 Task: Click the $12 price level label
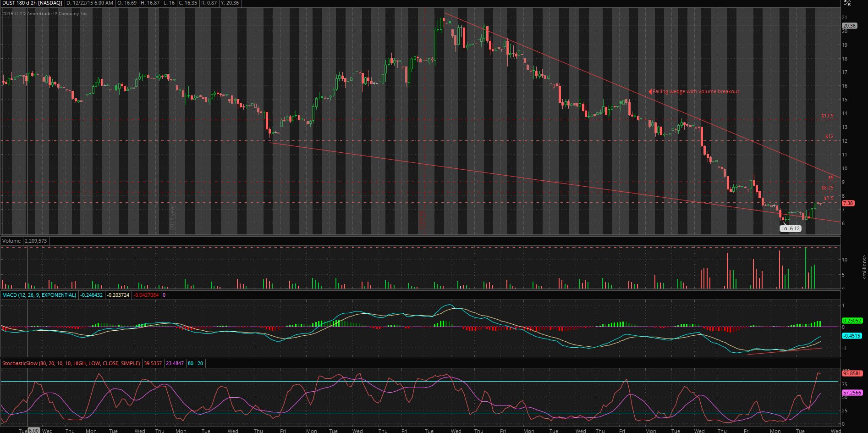[x=830, y=137]
